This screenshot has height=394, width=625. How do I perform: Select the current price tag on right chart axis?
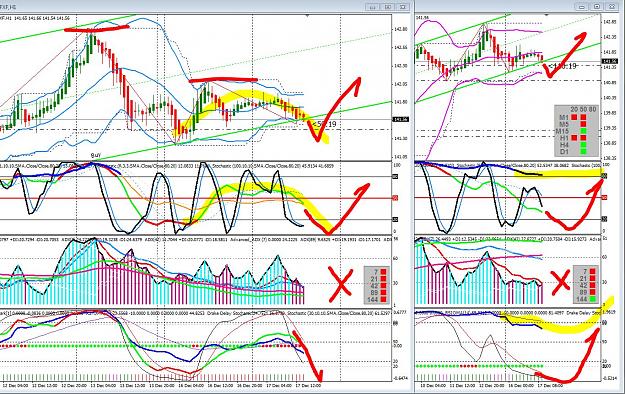coord(609,61)
